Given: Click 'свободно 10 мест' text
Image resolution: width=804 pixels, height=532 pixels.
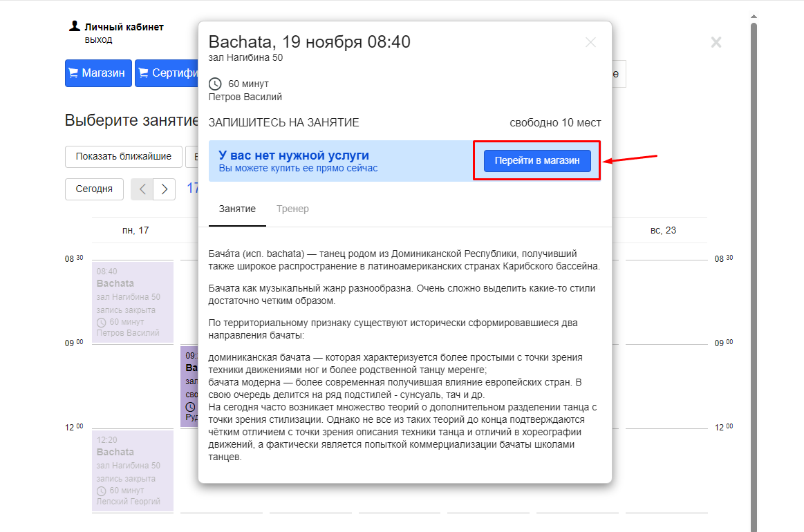Looking at the screenshot, I should tap(555, 123).
